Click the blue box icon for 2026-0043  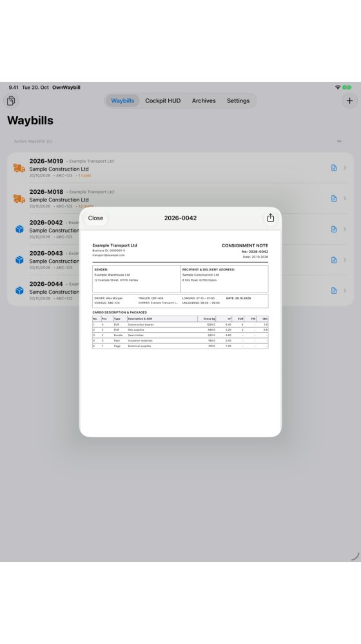click(x=19, y=260)
